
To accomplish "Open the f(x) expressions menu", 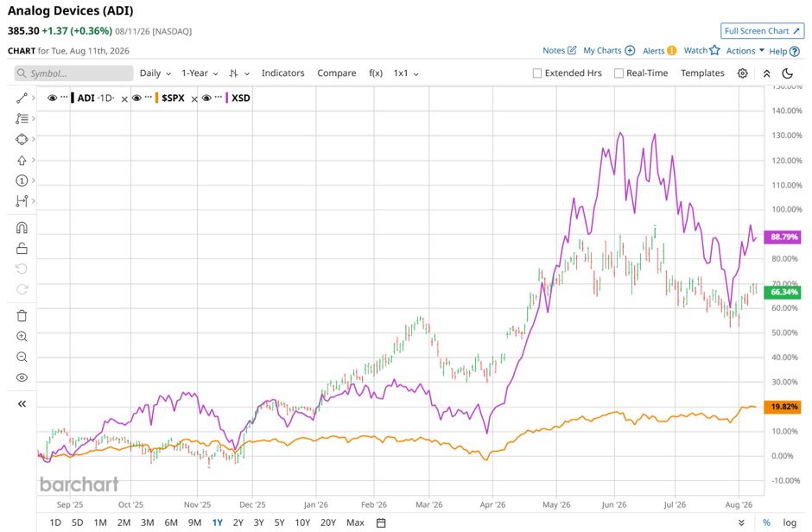I will coord(376,73).
